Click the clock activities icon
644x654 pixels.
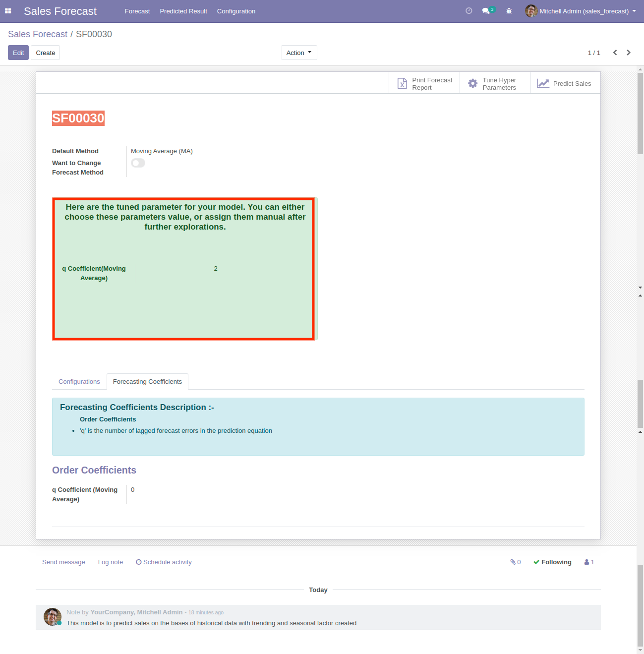tap(468, 11)
